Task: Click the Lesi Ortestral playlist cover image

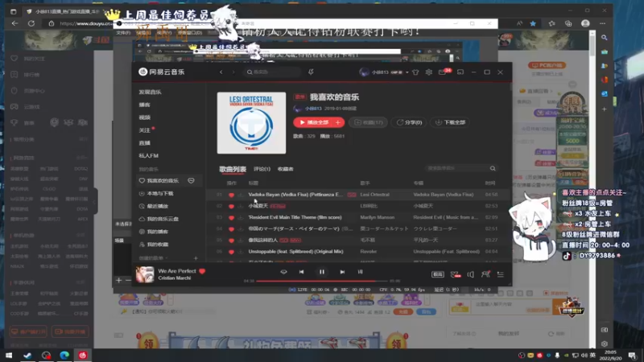Action: click(x=251, y=123)
